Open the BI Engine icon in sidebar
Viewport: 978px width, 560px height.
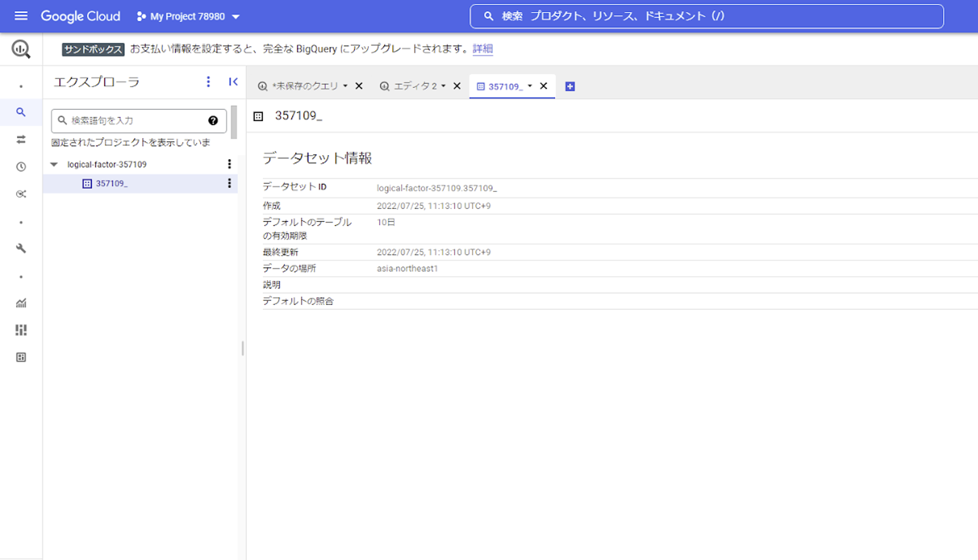21,357
